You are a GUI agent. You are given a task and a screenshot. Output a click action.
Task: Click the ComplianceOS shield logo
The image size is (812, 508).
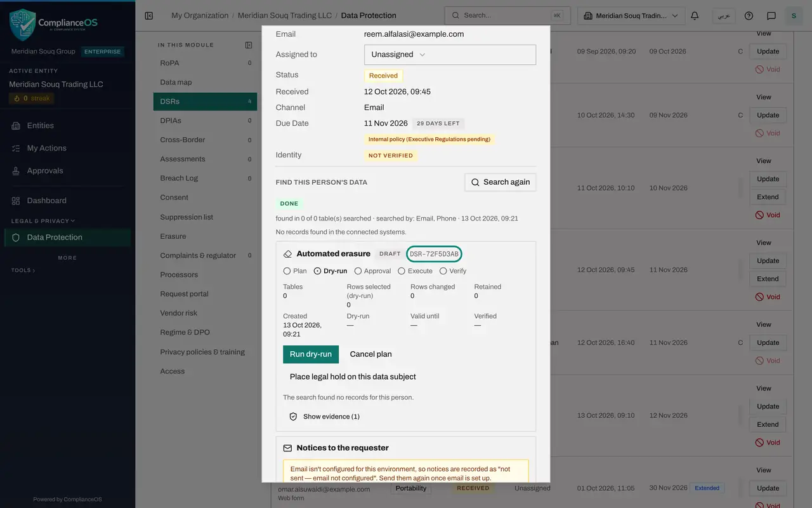click(x=22, y=25)
